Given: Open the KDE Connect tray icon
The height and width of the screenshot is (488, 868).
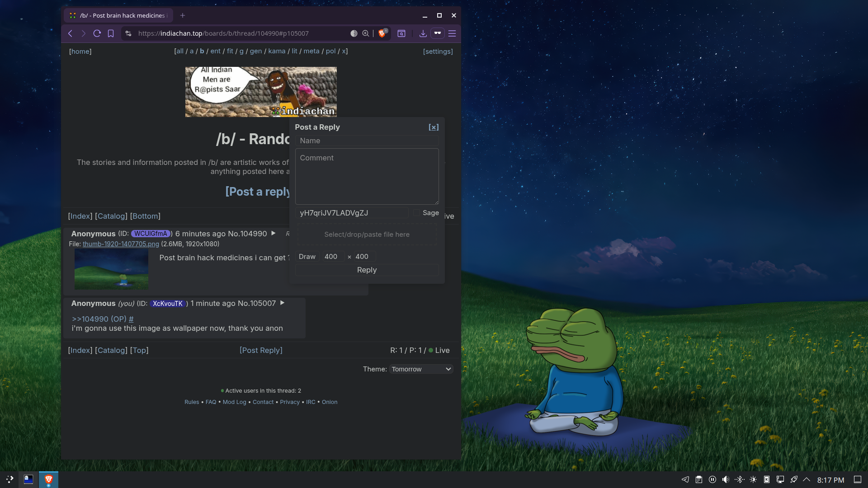Looking at the screenshot, I should tap(767, 480).
